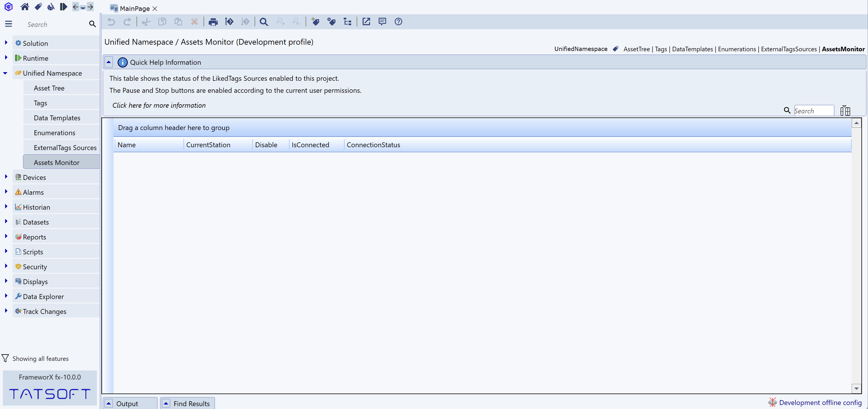Open tag properties via the gear-tag icon
The height and width of the screenshot is (409, 868).
[x=331, y=22]
